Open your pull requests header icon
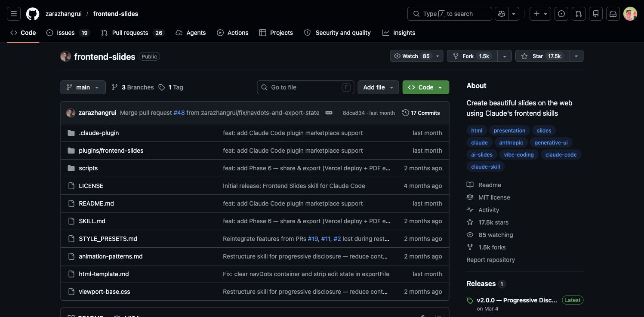The width and height of the screenshot is (644, 317). [579, 14]
